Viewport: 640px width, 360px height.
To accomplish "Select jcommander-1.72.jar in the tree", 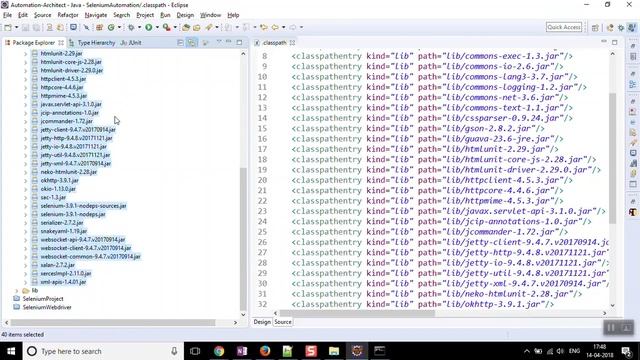I will click(67, 121).
